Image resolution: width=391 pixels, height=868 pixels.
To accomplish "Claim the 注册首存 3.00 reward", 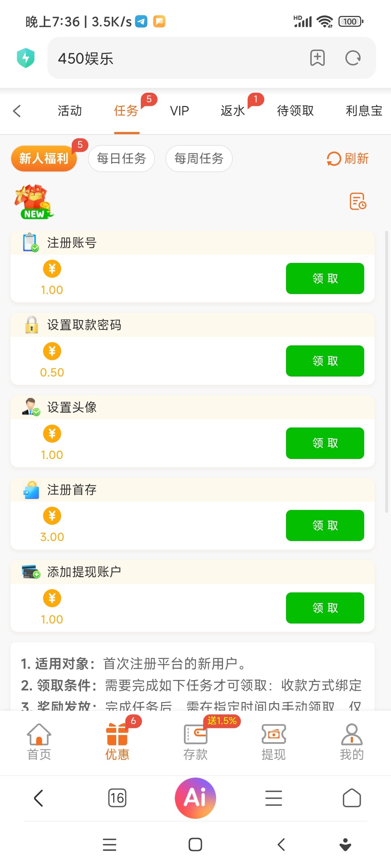I will (x=325, y=526).
